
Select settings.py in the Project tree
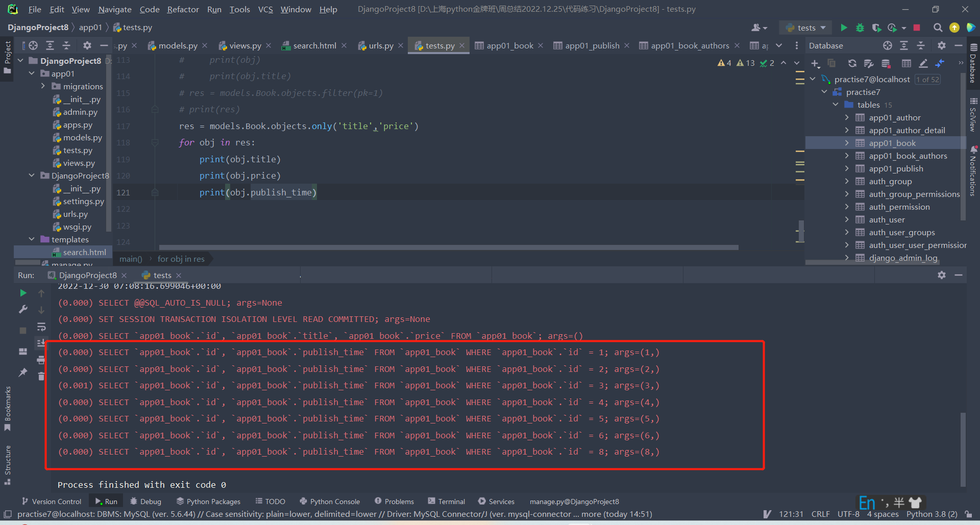pyautogui.click(x=83, y=201)
